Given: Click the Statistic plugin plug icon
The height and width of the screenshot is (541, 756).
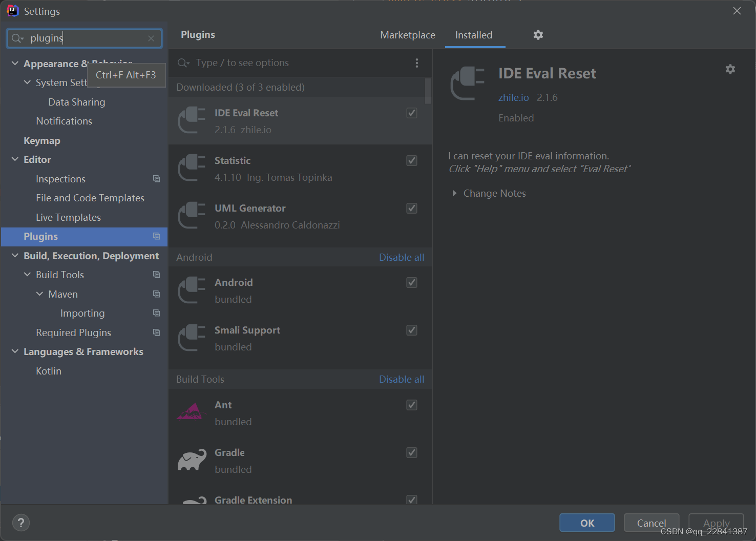Looking at the screenshot, I should pyautogui.click(x=192, y=168).
